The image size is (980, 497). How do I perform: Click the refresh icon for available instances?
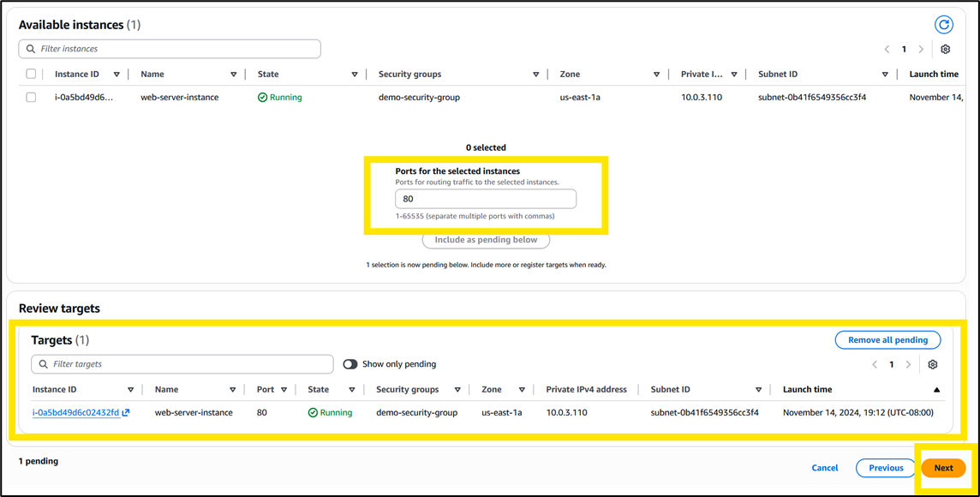pos(943,25)
